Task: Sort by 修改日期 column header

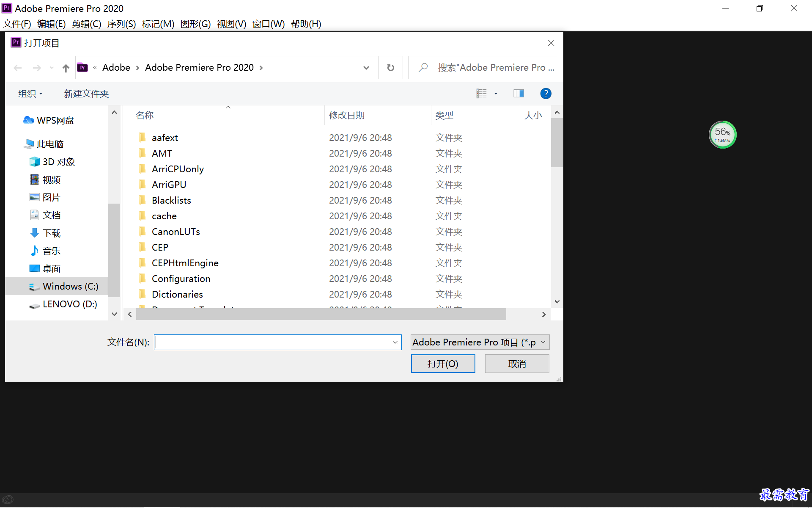Action: point(346,115)
